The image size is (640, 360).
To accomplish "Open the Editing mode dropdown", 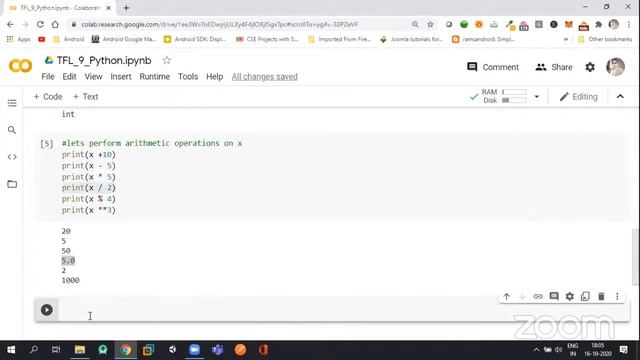I will point(578,97).
